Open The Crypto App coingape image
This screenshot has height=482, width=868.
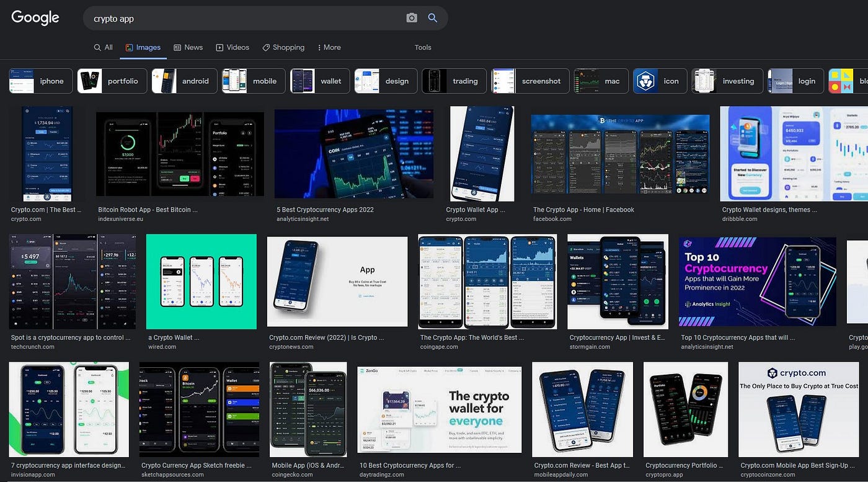tap(487, 282)
